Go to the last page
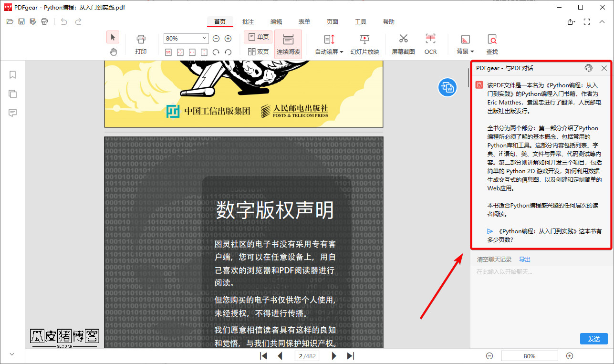This screenshot has height=364, width=614. pyautogui.click(x=350, y=356)
